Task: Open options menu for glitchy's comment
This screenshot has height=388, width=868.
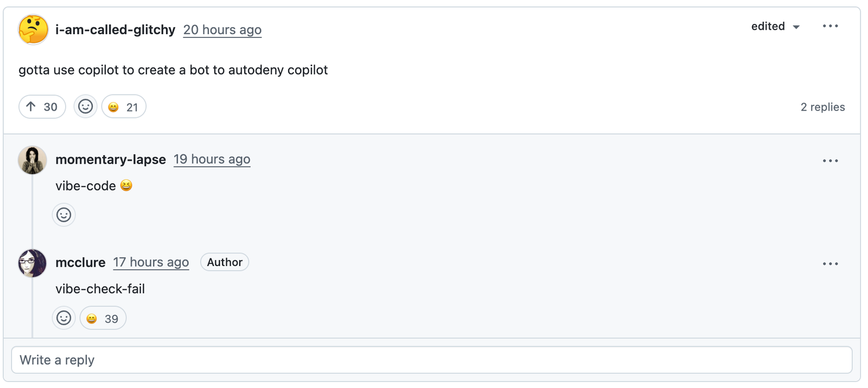Action: click(x=830, y=27)
